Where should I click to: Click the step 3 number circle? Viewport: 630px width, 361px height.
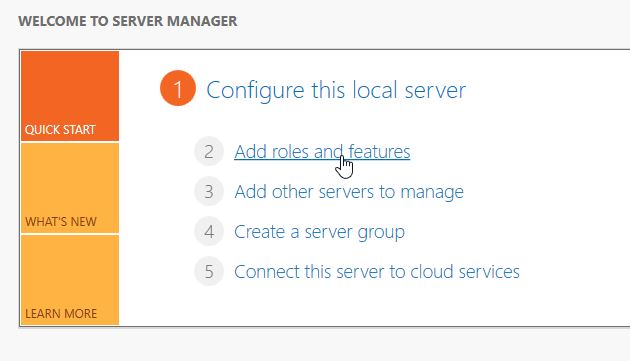point(209,191)
